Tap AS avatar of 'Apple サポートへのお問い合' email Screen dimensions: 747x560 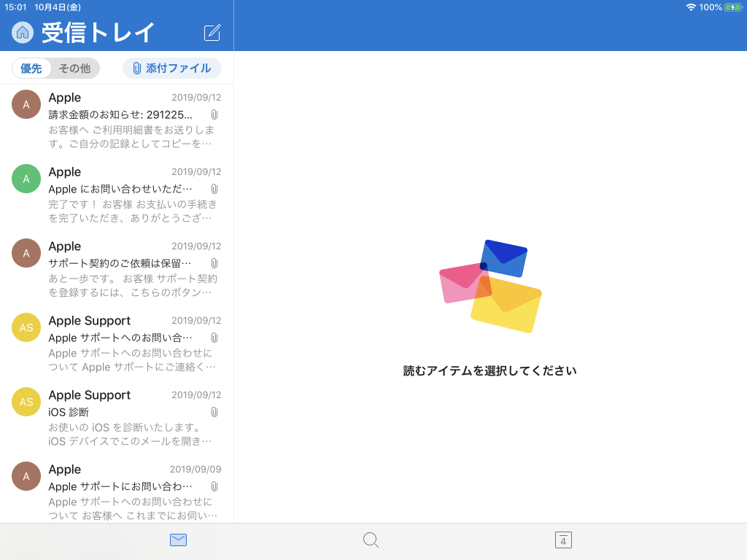(26, 327)
